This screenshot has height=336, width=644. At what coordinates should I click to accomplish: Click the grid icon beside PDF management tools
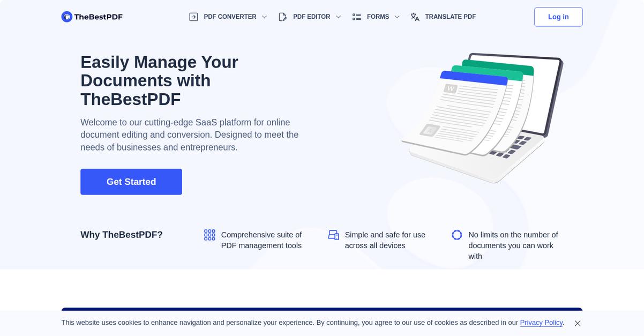[209, 235]
